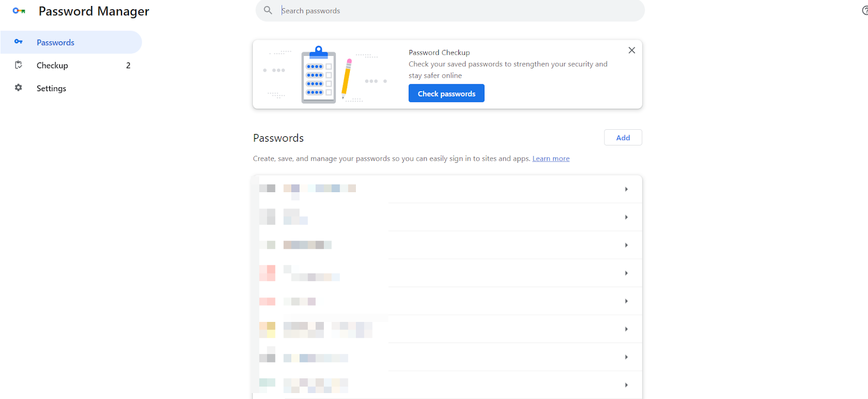This screenshot has width=868, height=399.
Task: Open the Learn more link
Action: 551,159
